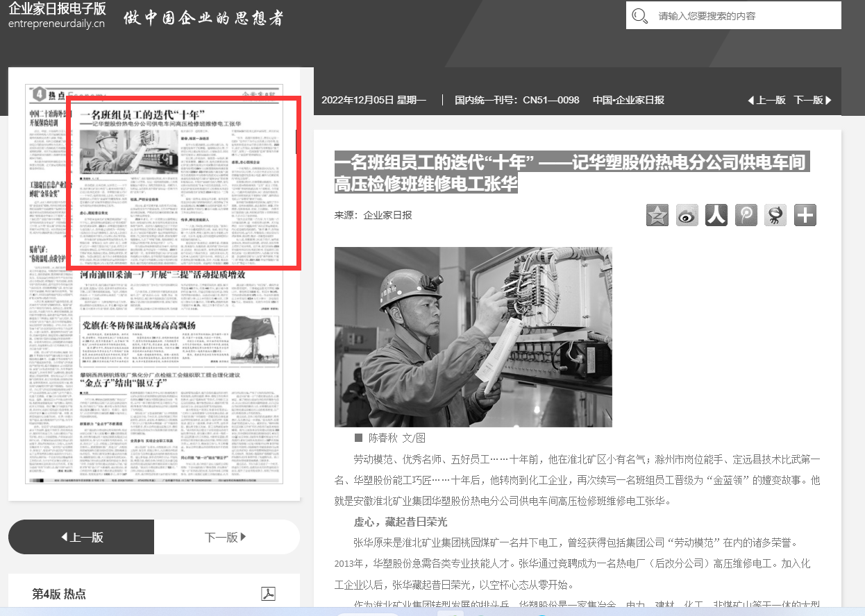Click the fourth share icon with swirl
865x616 pixels.
[x=746, y=215]
